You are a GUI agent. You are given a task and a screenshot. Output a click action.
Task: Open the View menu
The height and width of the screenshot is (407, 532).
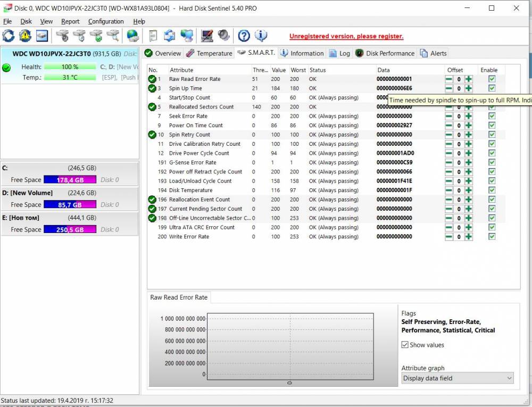pyautogui.click(x=46, y=21)
